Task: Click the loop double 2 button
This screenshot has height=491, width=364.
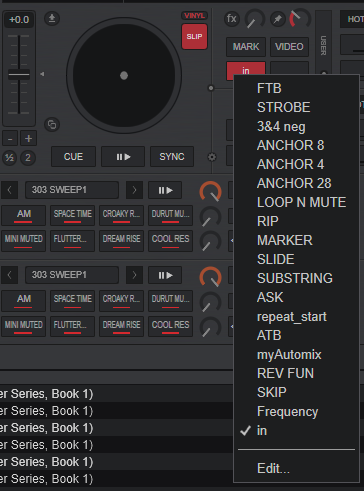Action: pyautogui.click(x=28, y=157)
